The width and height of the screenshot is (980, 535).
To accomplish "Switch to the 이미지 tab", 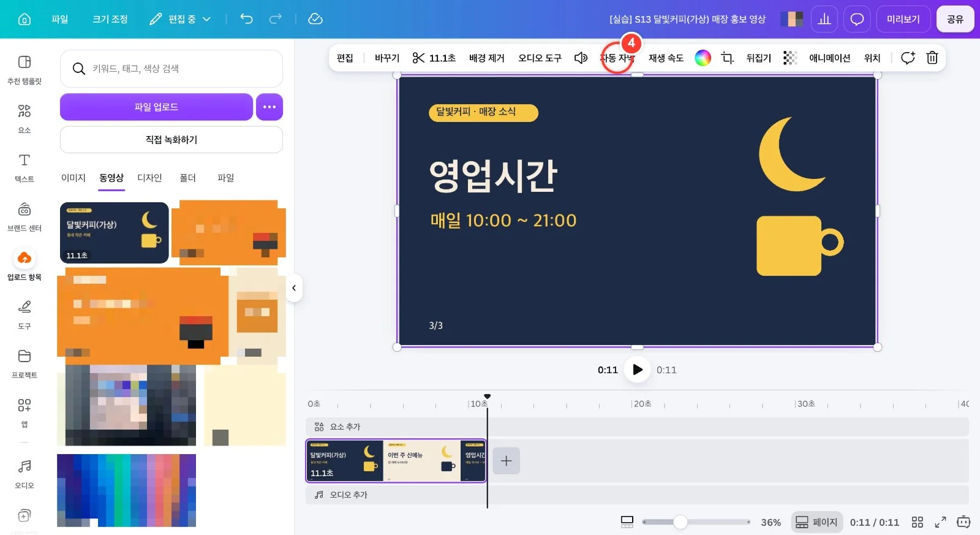I will pyautogui.click(x=73, y=178).
